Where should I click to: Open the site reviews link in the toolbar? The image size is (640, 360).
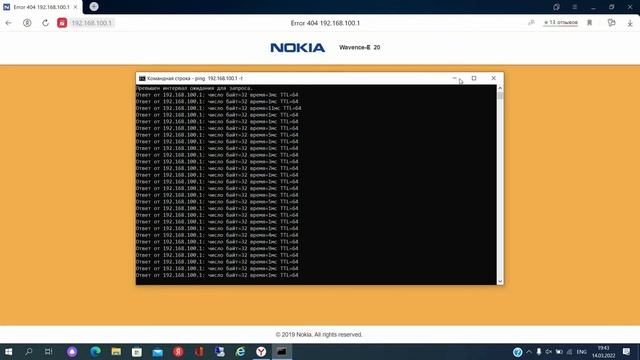pos(561,22)
